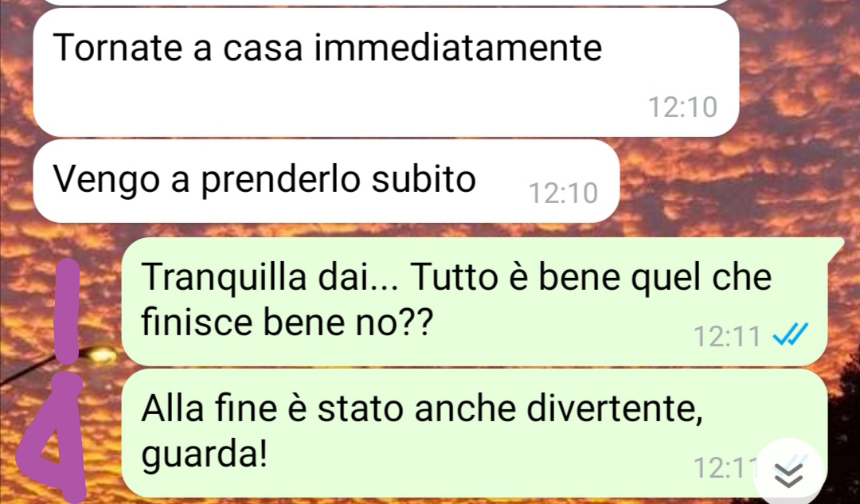Tap the 12:10 time next to "subito"
Viewport: 860px width, 504px height.
coord(563,193)
